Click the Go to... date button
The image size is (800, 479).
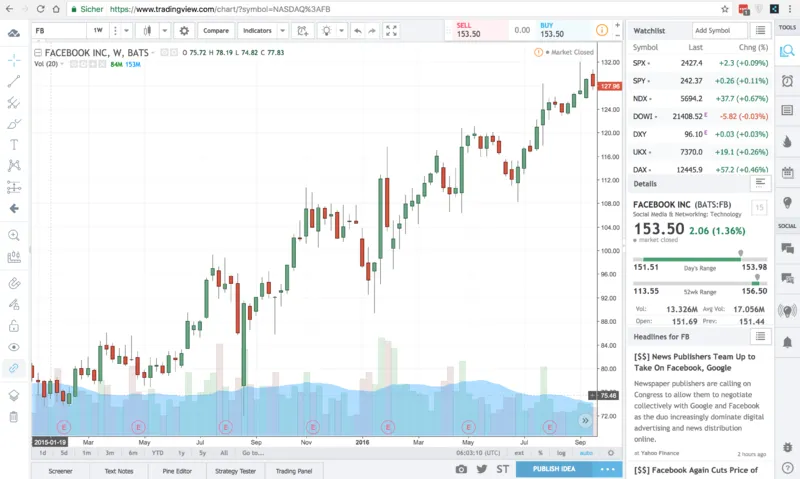point(253,453)
